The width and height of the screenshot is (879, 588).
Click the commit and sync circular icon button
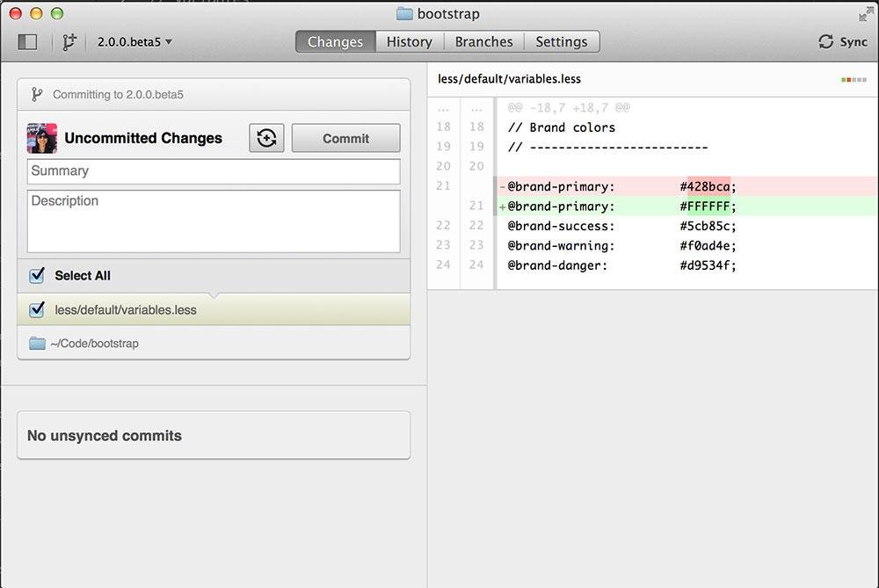[x=266, y=138]
